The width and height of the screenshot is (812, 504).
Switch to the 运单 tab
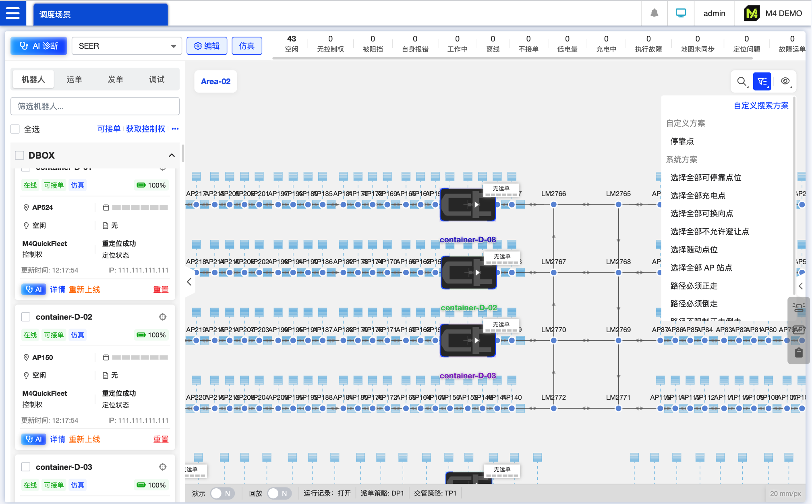pyautogui.click(x=74, y=79)
